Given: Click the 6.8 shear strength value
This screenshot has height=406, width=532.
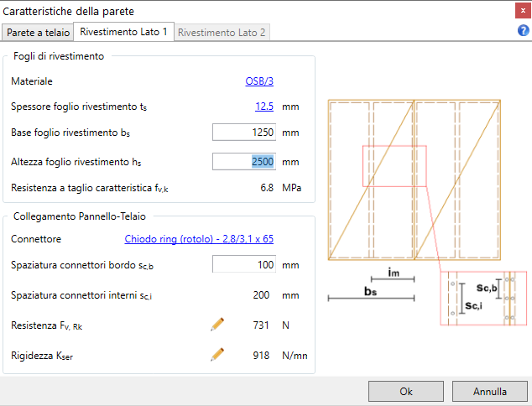Looking at the screenshot, I should pyautogui.click(x=267, y=188).
